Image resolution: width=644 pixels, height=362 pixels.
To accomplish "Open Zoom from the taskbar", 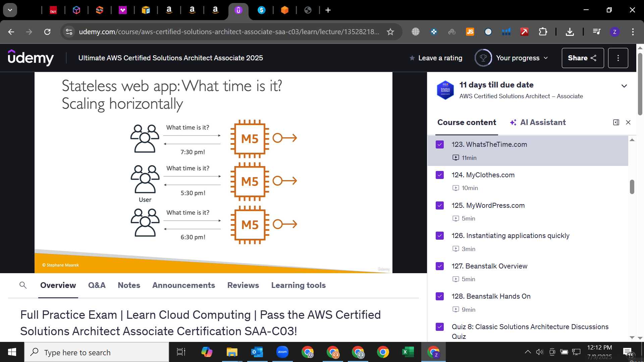I will tap(282, 352).
